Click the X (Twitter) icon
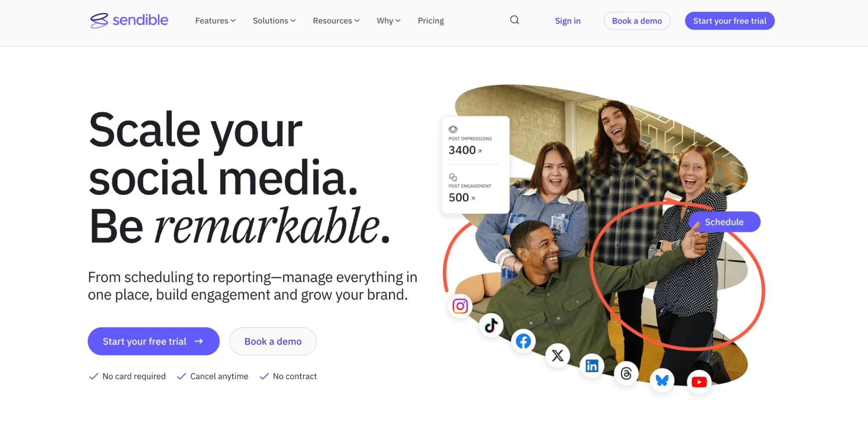Viewport: 868px width, 442px height. point(558,356)
